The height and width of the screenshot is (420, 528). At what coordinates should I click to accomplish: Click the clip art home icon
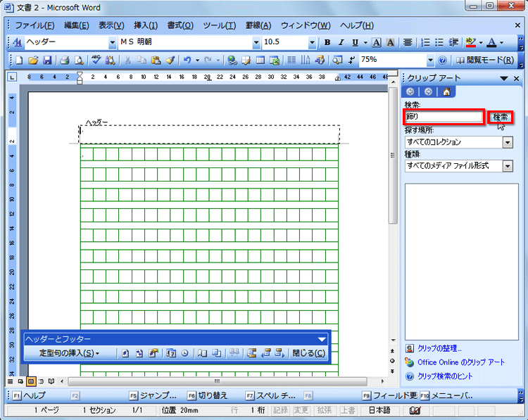coord(446,91)
